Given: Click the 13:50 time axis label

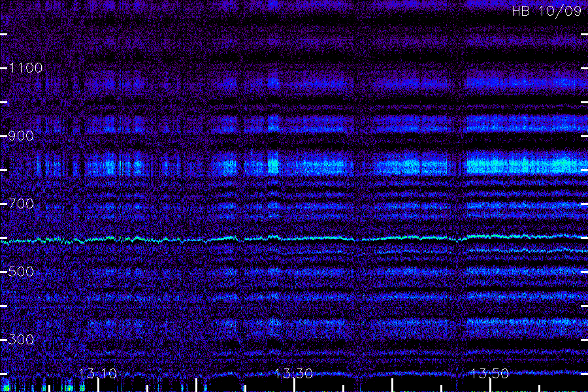Looking at the screenshot, I should click(x=490, y=374).
